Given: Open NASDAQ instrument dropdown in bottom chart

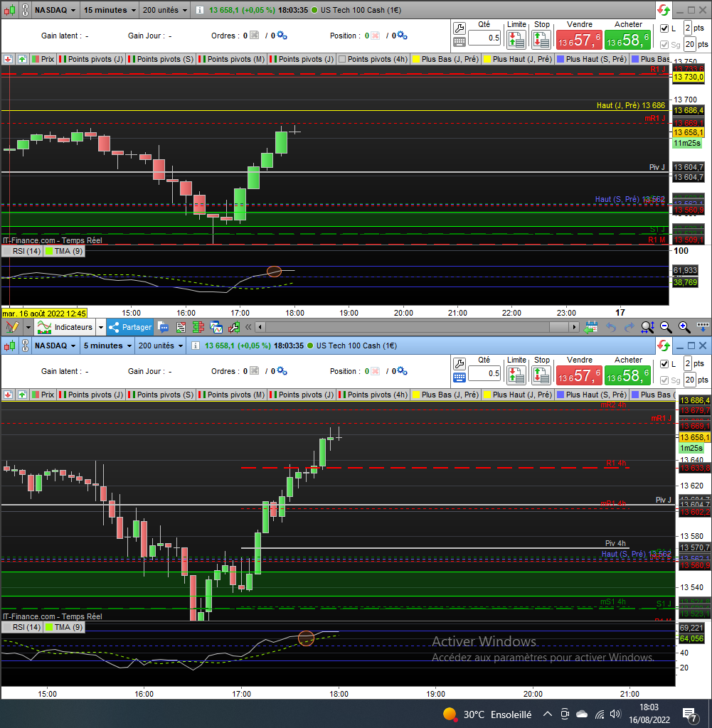Looking at the screenshot, I should coord(55,346).
